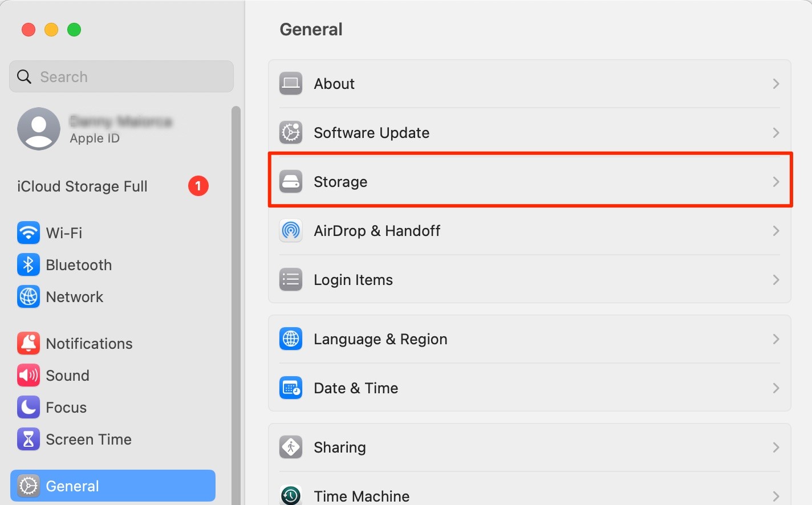The image size is (812, 505).
Task: Click the sidebar vertical scrollbar
Action: pyautogui.click(x=236, y=305)
